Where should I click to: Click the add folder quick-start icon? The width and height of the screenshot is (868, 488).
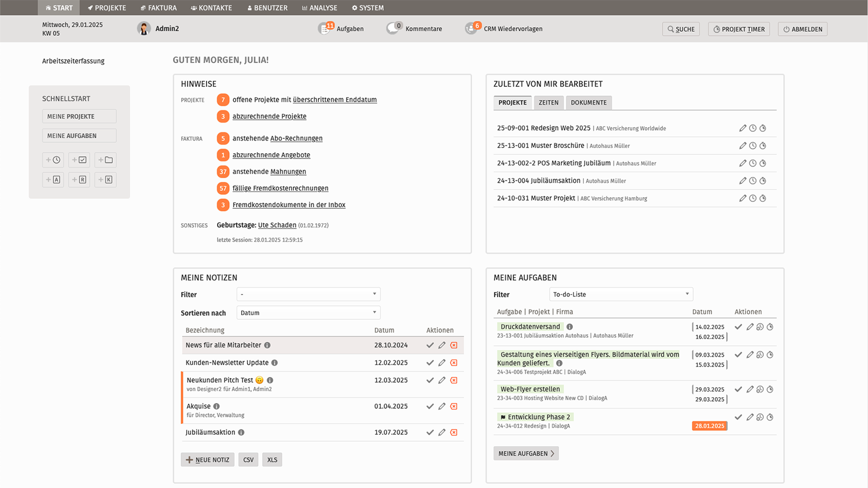click(105, 160)
